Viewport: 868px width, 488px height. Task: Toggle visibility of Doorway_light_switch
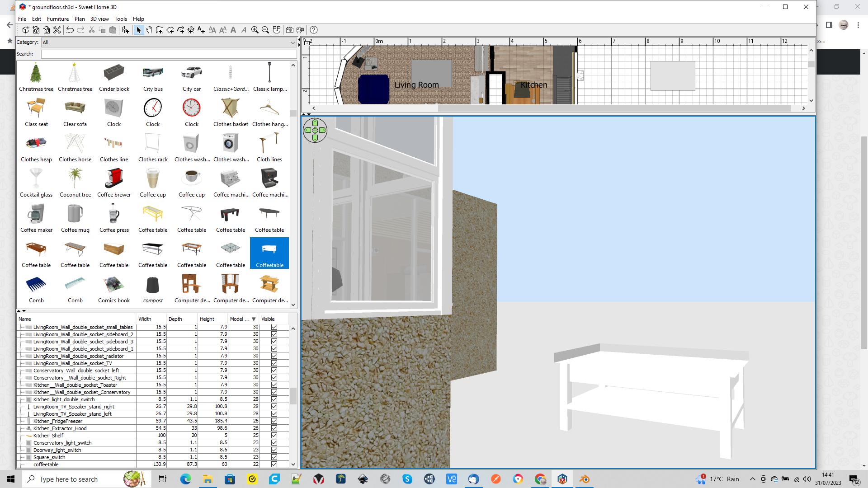pyautogui.click(x=274, y=450)
